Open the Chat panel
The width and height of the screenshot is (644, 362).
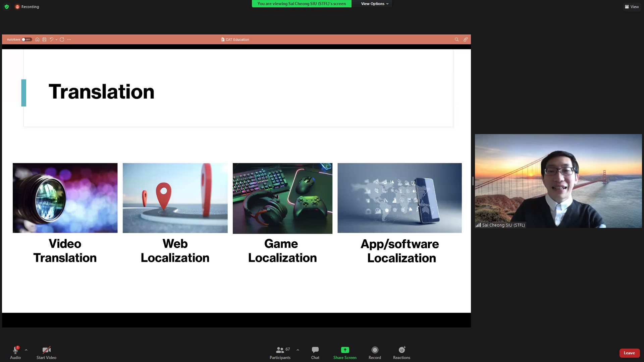315,353
